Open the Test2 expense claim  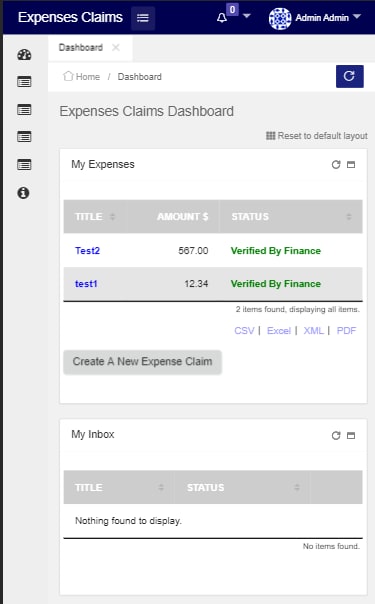tap(87, 250)
